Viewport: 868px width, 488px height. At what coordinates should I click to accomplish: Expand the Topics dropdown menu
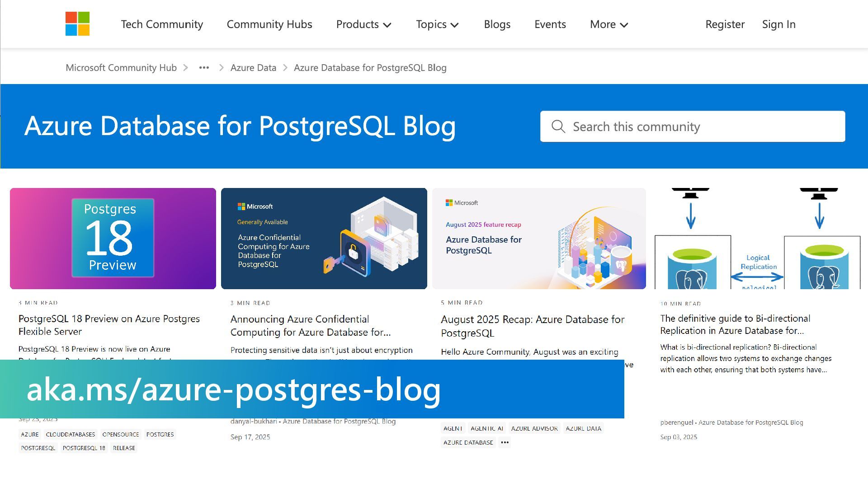(437, 24)
